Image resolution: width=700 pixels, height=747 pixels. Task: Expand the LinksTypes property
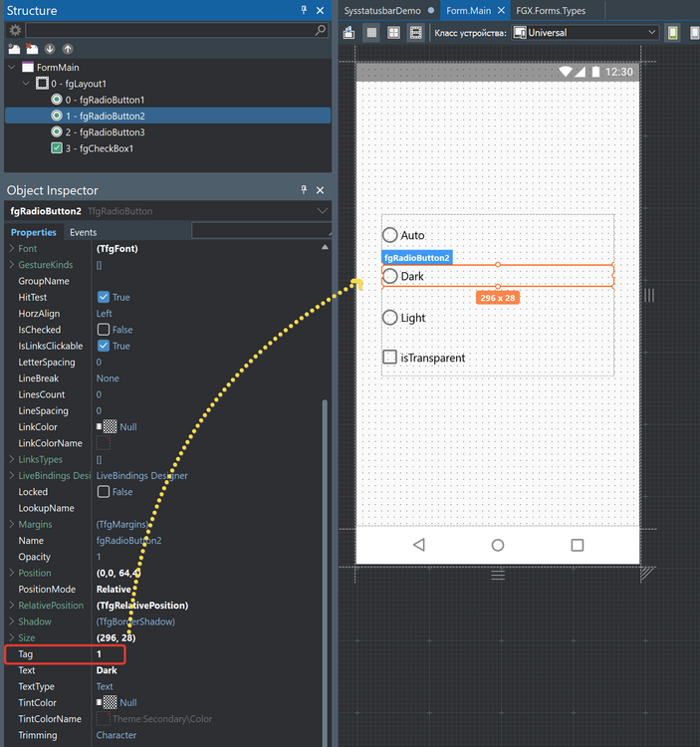pyautogui.click(x=11, y=459)
